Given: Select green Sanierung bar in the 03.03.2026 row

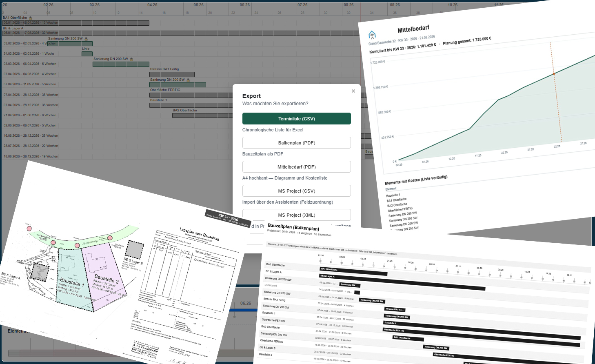Looking at the screenshot, I should (x=121, y=64).
